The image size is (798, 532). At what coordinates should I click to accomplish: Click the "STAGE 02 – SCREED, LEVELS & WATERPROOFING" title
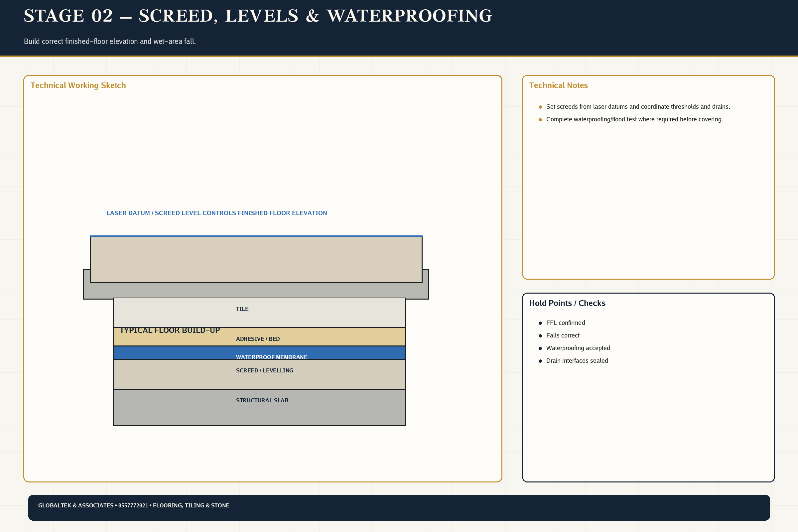pyautogui.click(x=257, y=16)
